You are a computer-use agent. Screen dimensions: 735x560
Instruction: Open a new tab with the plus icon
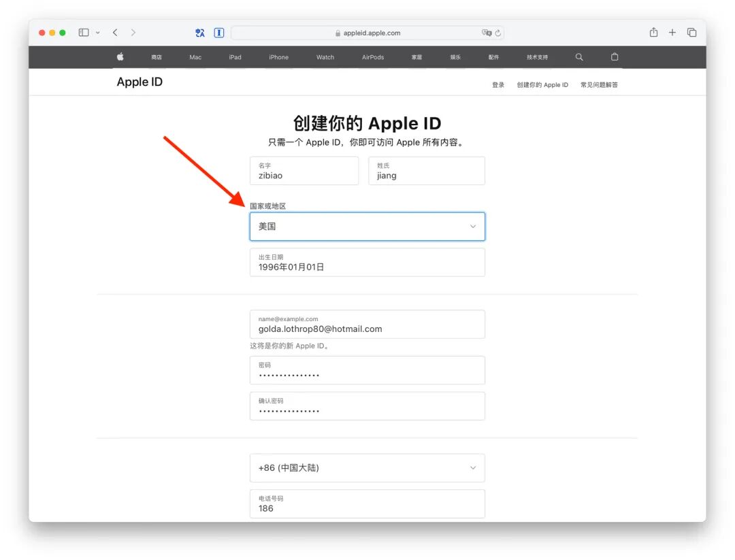click(672, 33)
